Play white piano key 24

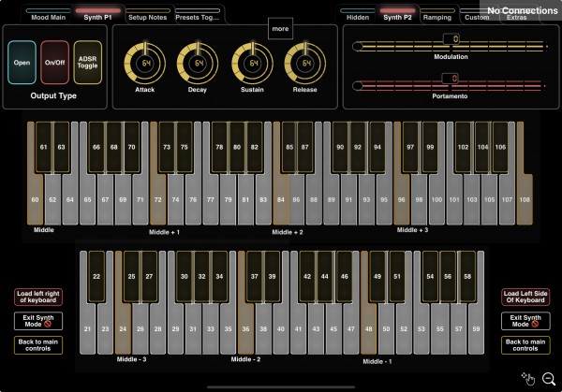pos(123,328)
